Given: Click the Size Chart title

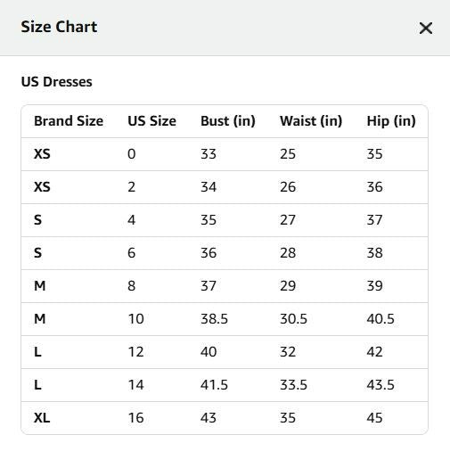Looking at the screenshot, I should (59, 27).
